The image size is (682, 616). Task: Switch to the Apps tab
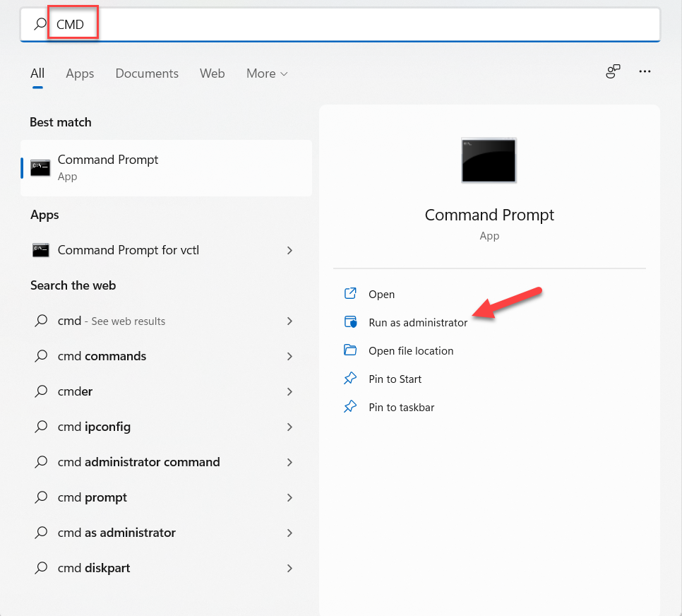point(80,73)
